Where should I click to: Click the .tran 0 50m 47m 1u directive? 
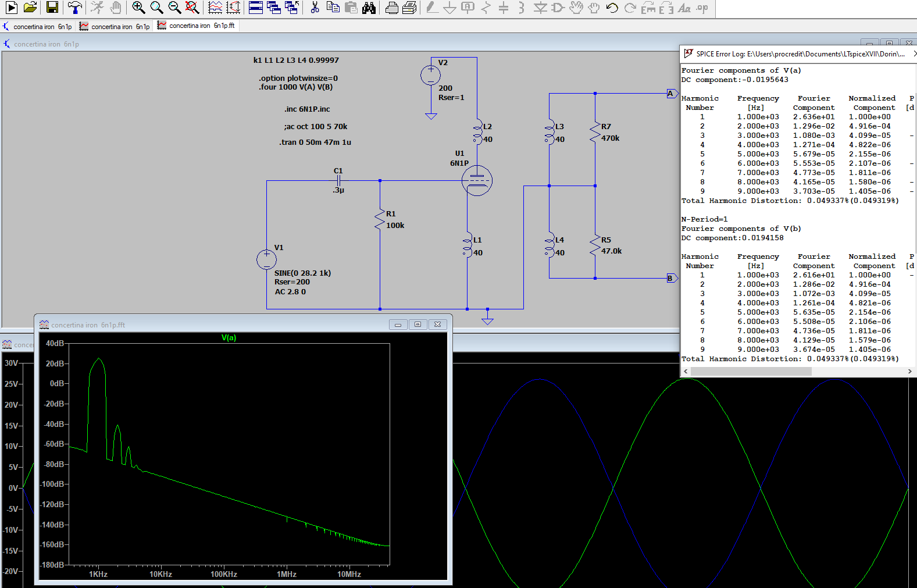pos(315,142)
